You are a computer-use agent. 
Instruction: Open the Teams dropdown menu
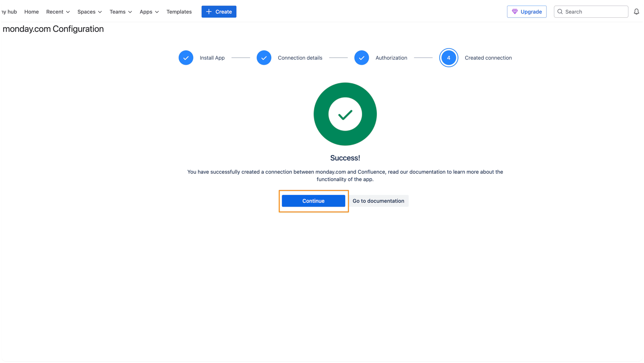120,12
